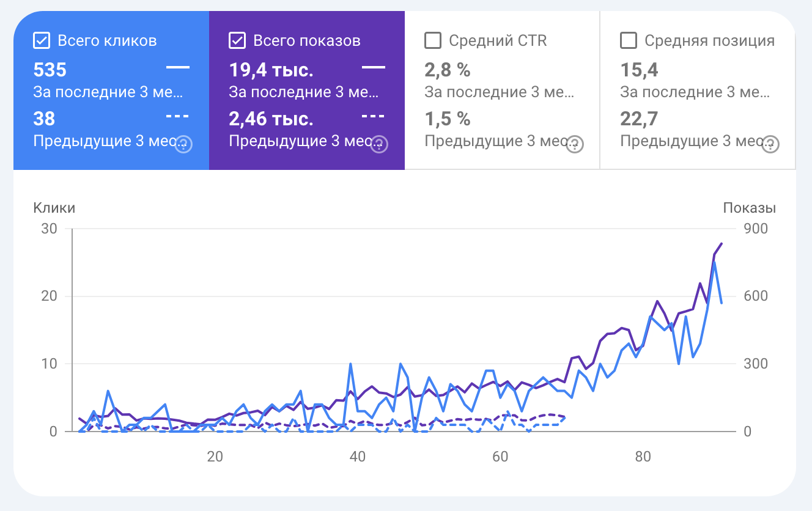Click the 1,5 % previous CTR value
The width and height of the screenshot is (812, 511).
448,119
